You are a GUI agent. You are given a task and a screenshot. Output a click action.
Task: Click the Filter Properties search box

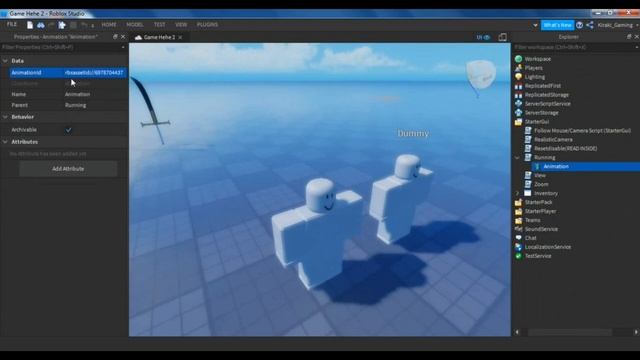pyautogui.click(x=61, y=47)
